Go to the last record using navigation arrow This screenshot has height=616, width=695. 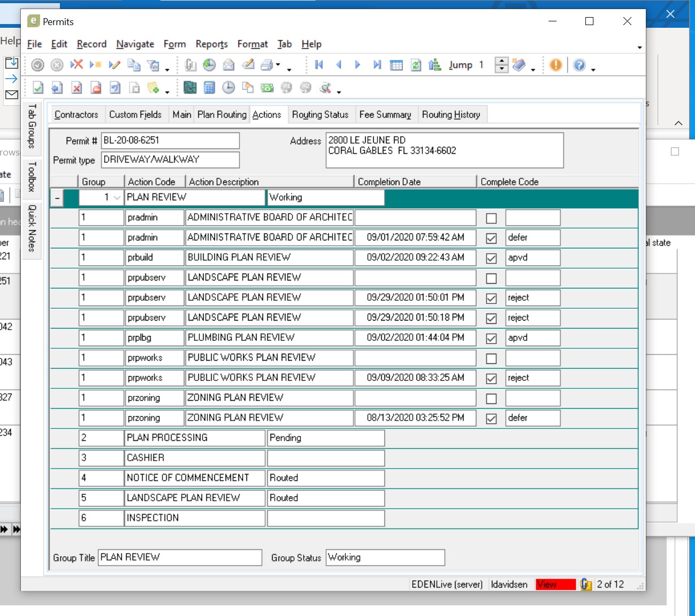click(377, 65)
